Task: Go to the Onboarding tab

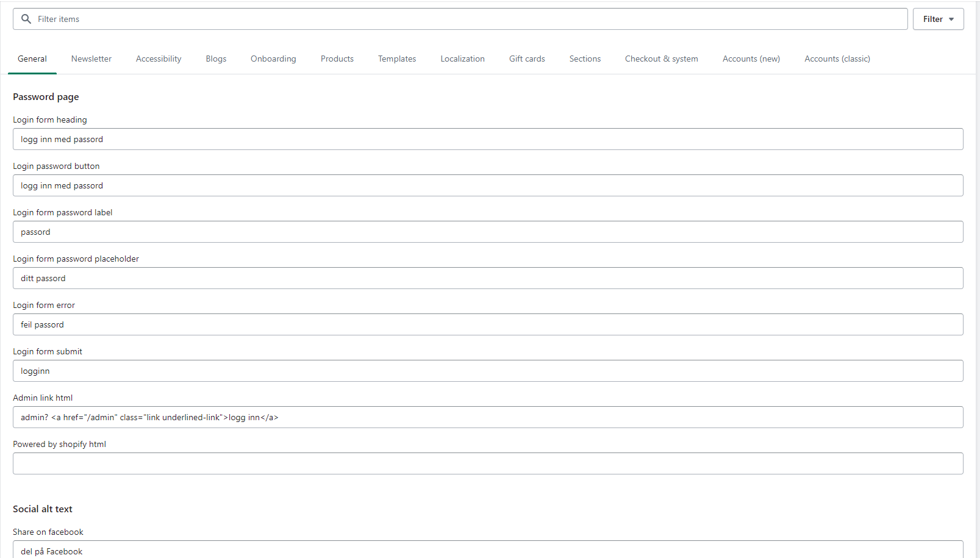Action: pos(273,59)
